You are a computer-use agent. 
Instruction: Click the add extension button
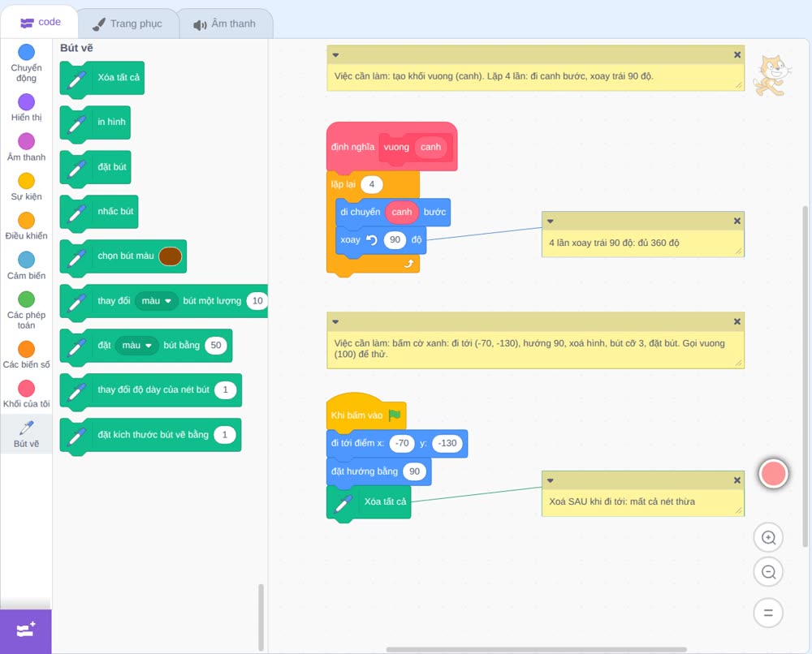click(26, 631)
